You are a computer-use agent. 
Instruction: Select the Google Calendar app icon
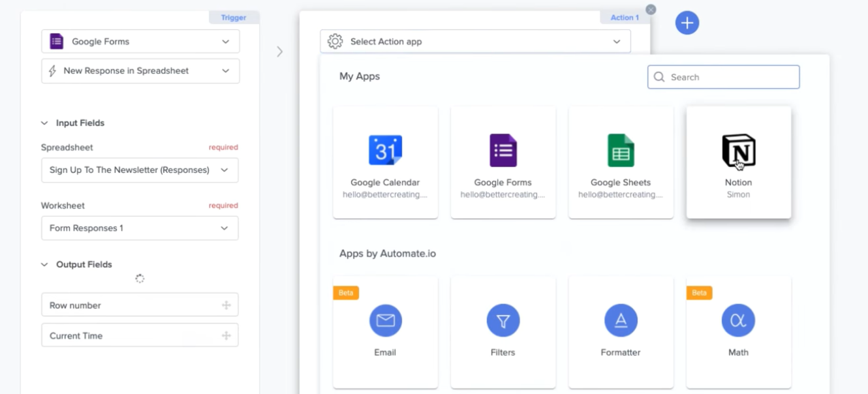point(385,150)
